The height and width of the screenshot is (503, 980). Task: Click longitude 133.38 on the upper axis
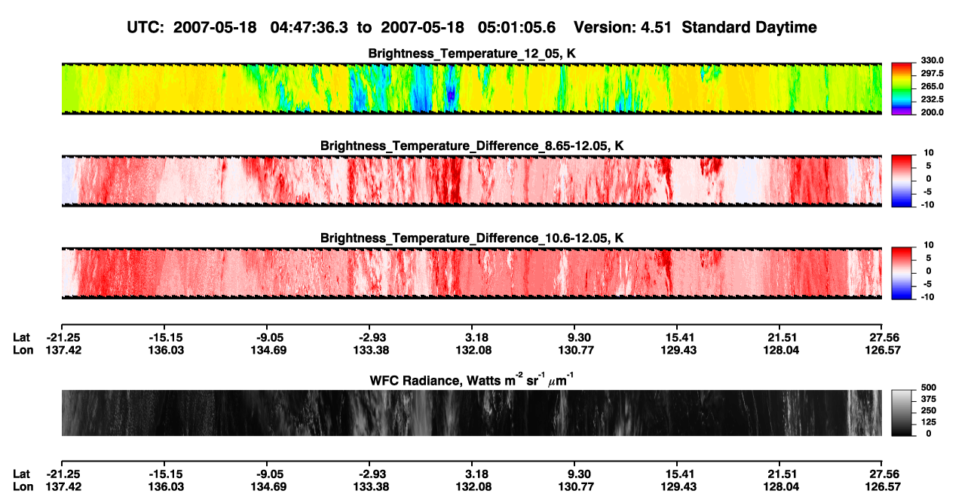(369, 350)
